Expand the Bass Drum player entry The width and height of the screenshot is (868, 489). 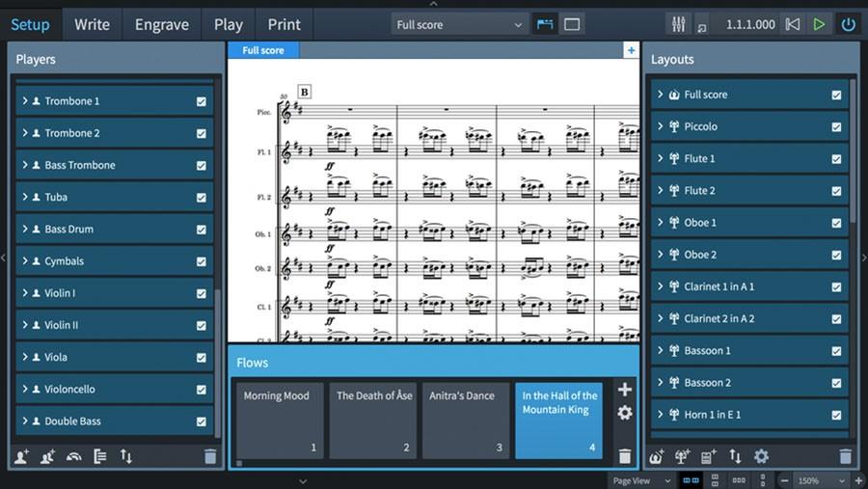click(25, 229)
